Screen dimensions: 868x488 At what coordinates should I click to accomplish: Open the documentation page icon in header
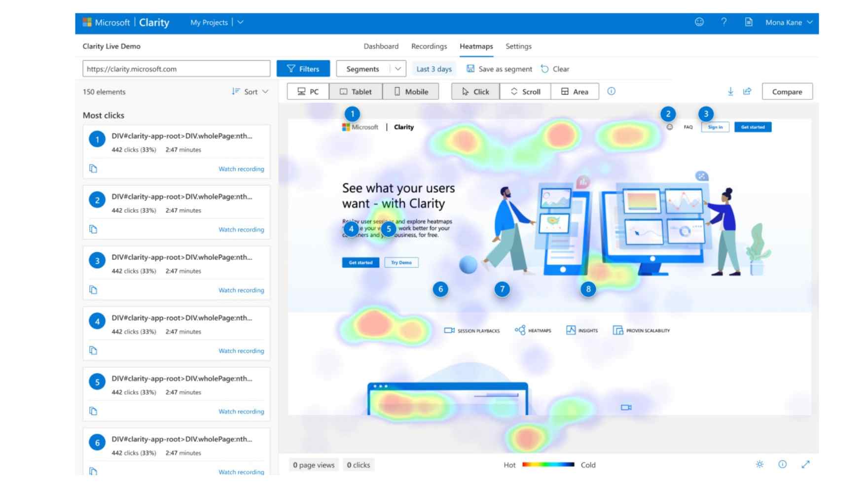tap(748, 22)
